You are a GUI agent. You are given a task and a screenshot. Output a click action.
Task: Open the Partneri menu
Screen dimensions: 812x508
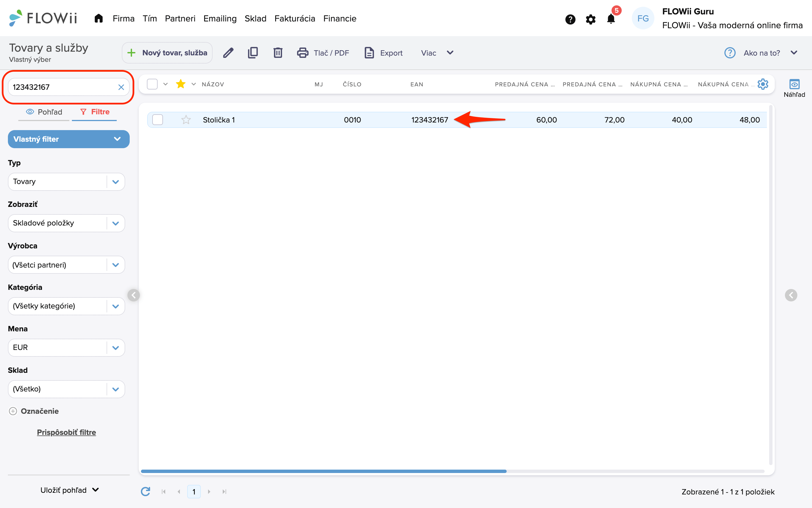pyautogui.click(x=180, y=18)
